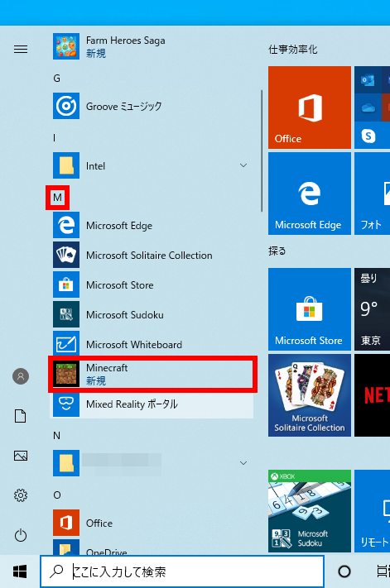Click the O letter header
This screenshot has width=390, height=588.
pyautogui.click(x=57, y=495)
